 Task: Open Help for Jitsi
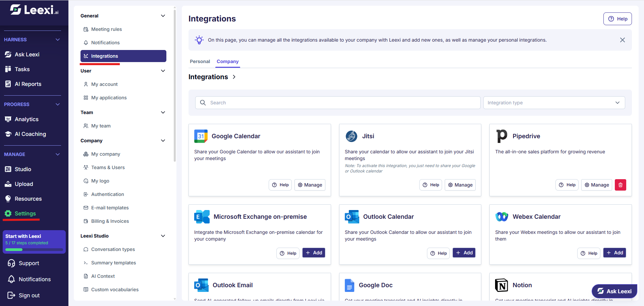(x=431, y=185)
